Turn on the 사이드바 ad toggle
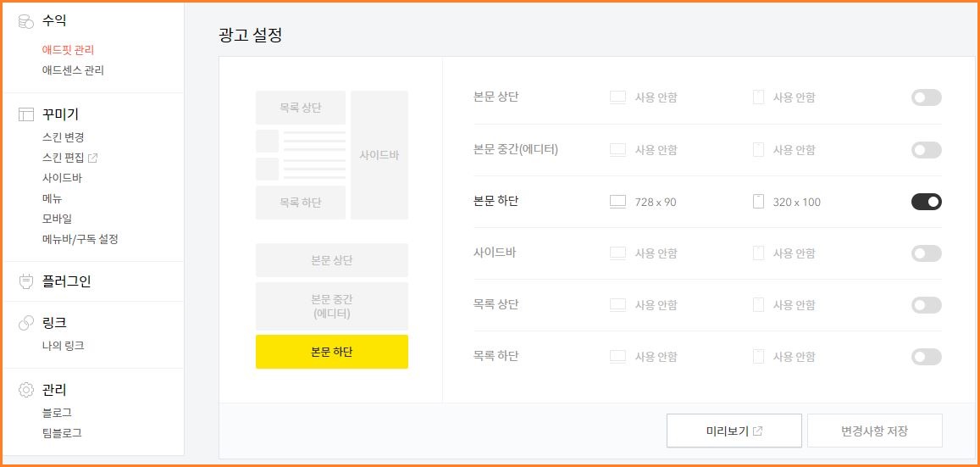 [927, 253]
